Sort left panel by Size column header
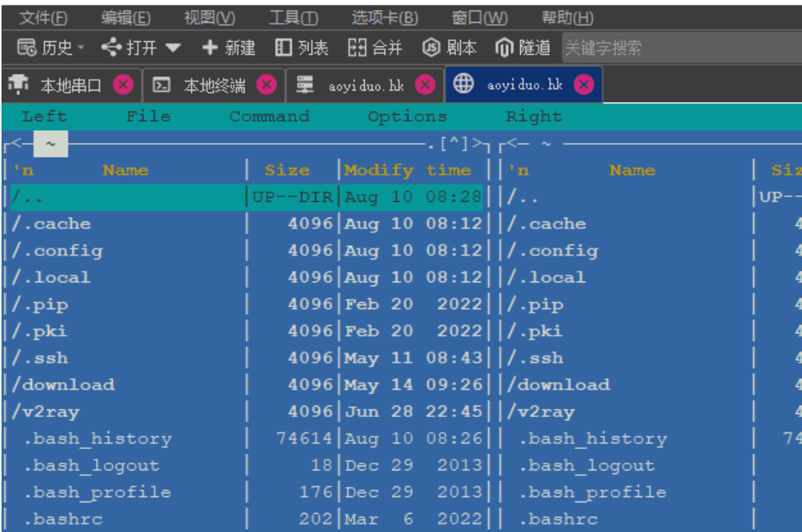802x532 pixels. click(287, 170)
